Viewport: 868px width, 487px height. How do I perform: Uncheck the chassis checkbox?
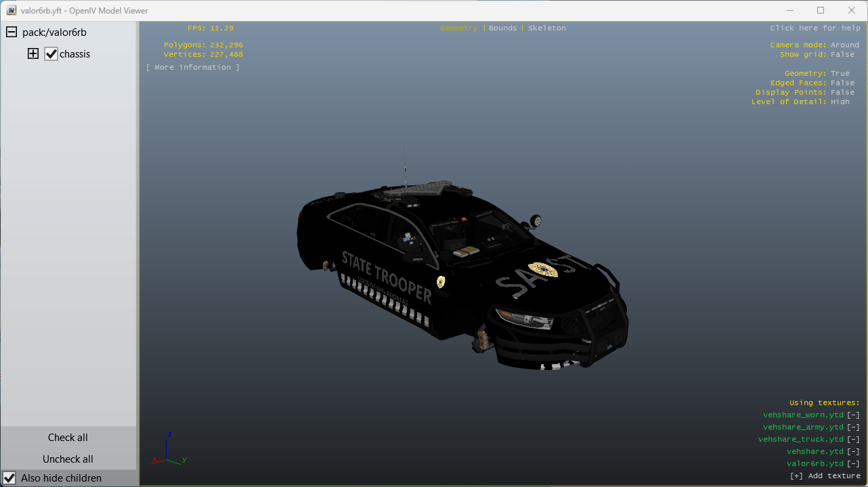coord(51,54)
